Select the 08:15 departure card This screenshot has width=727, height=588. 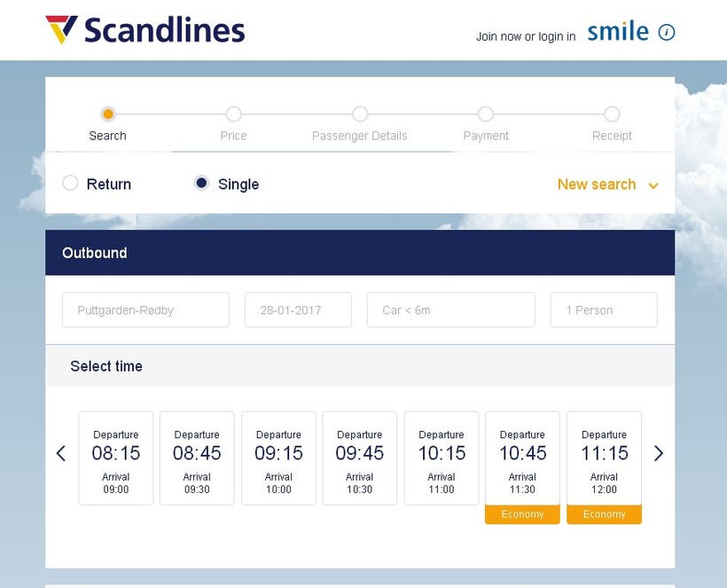[x=116, y=458]
